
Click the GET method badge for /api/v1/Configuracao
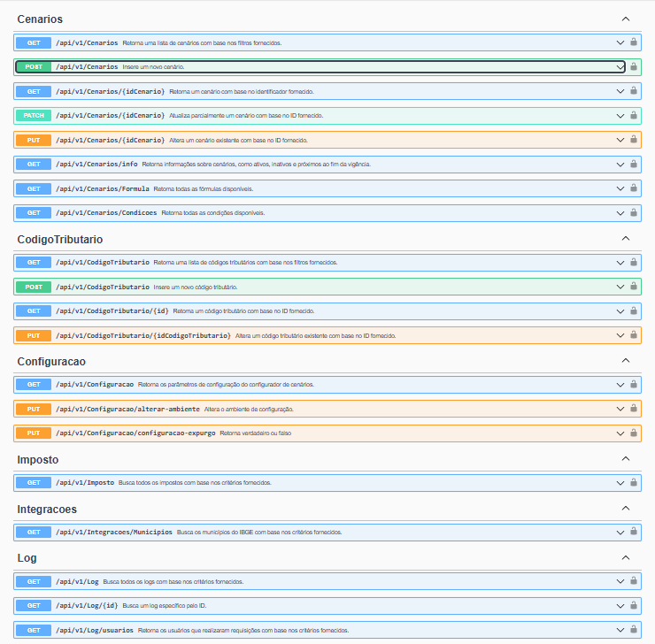[34, 385]
